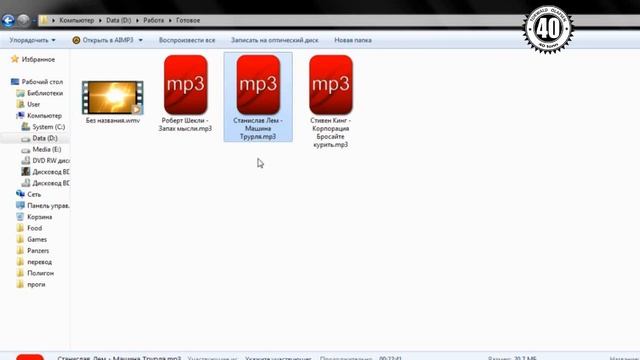Navigate to Компьютер in address bar
The height and width of the screenshot is (360, 640).
(x=77, y=20)
